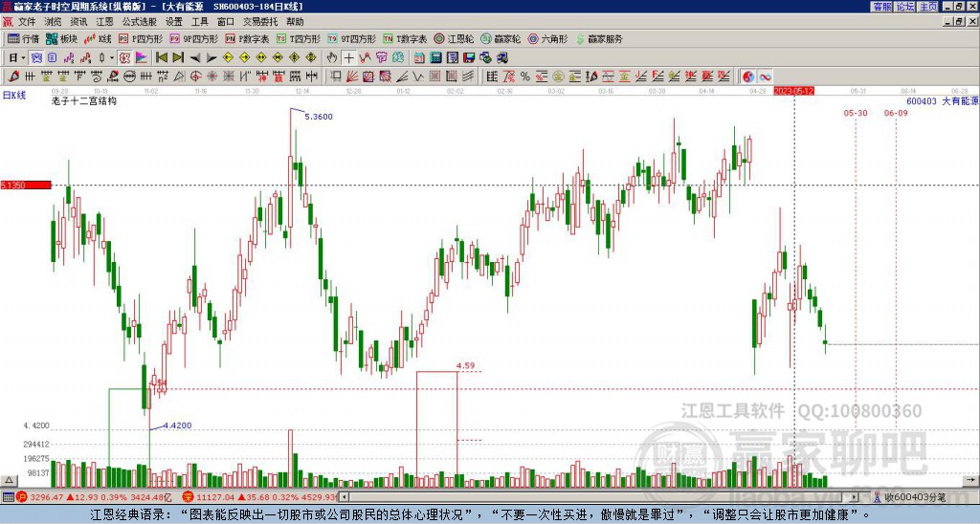Expand the candlestick chart style dropdown arrow
Viewport: 980px width, 524px height.
[x=112, y=58]
